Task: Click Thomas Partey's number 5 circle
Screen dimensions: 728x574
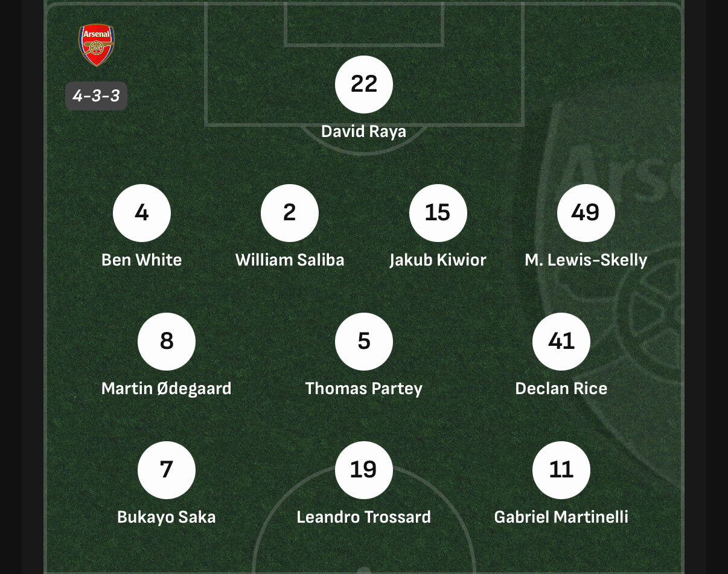Action: point(364,342)
